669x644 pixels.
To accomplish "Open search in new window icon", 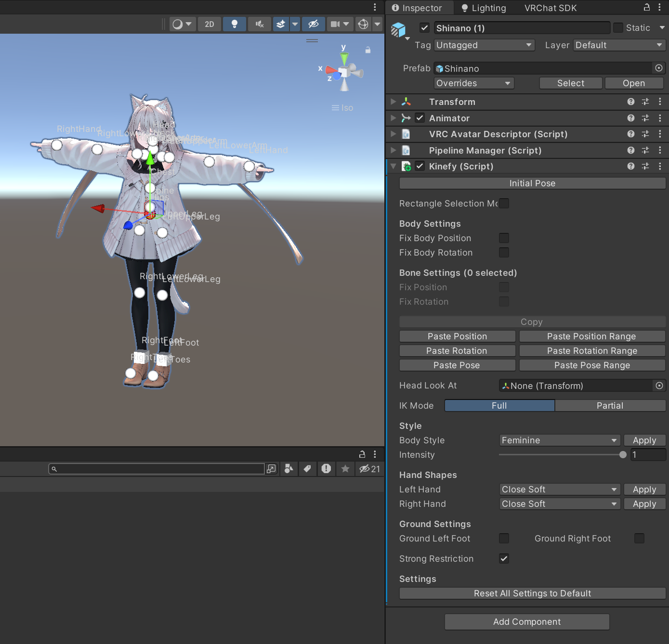I will pos(272,469).
